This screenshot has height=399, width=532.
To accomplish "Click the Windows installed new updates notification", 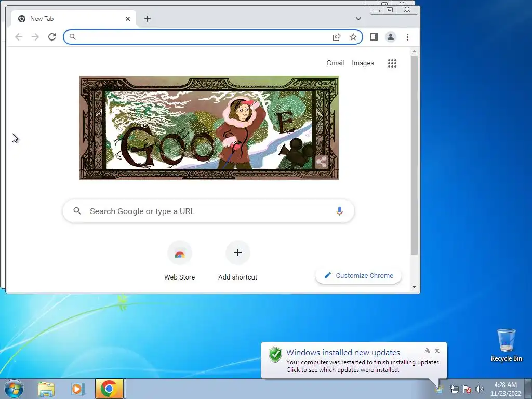I will point(354,361).
